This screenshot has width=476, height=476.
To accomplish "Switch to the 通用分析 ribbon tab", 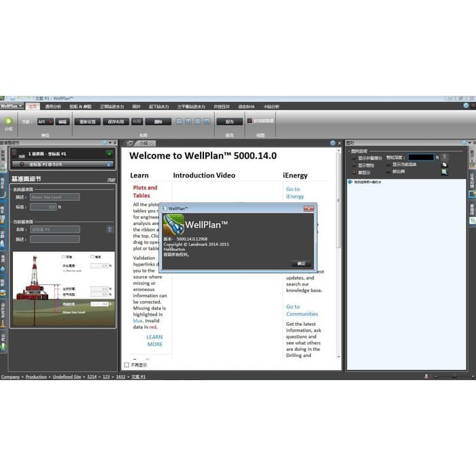I will 53,107.
